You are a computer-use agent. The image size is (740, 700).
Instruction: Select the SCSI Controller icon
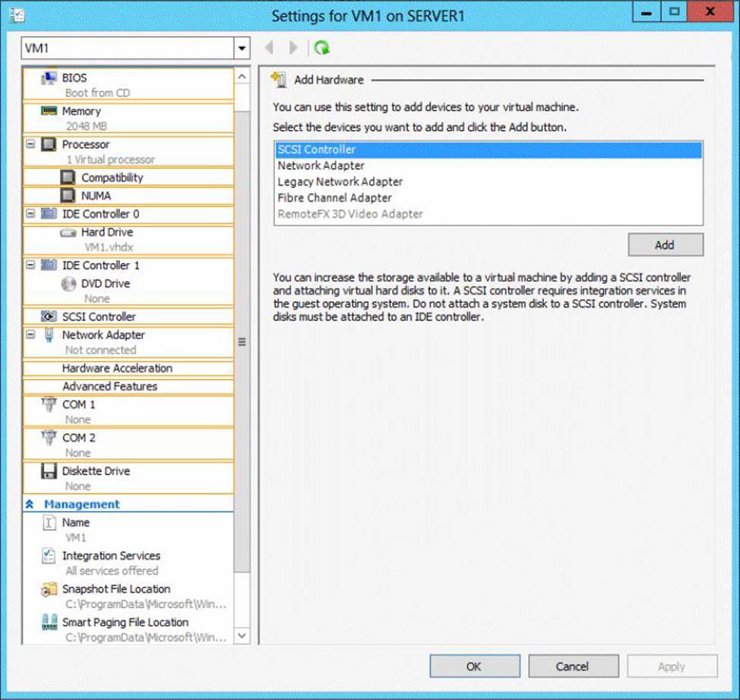point(49,316)
